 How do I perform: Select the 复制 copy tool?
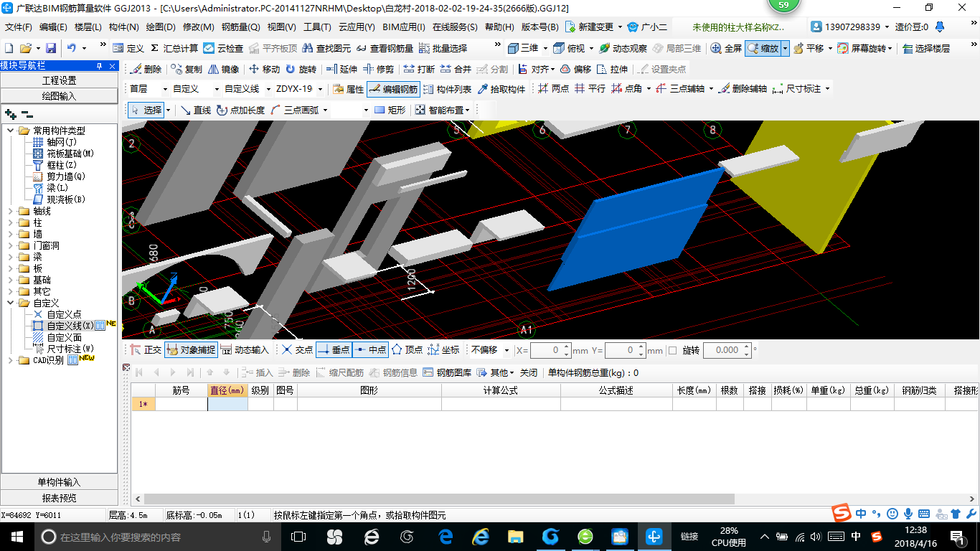pyautogui.click(x=187, y=69)
